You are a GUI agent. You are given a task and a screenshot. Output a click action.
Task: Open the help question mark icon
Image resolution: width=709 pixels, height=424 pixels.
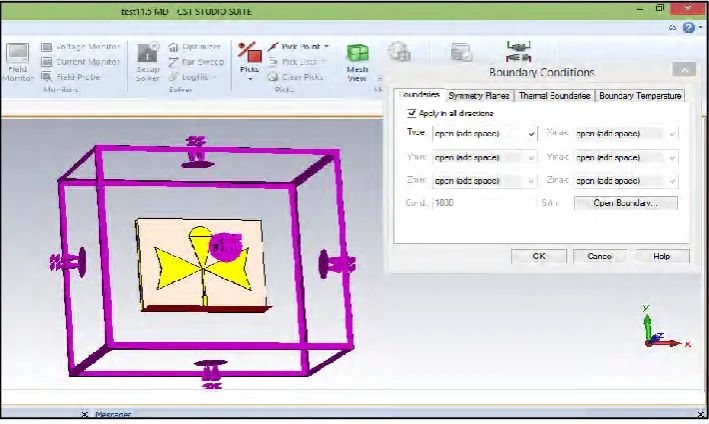coord(688,28)
